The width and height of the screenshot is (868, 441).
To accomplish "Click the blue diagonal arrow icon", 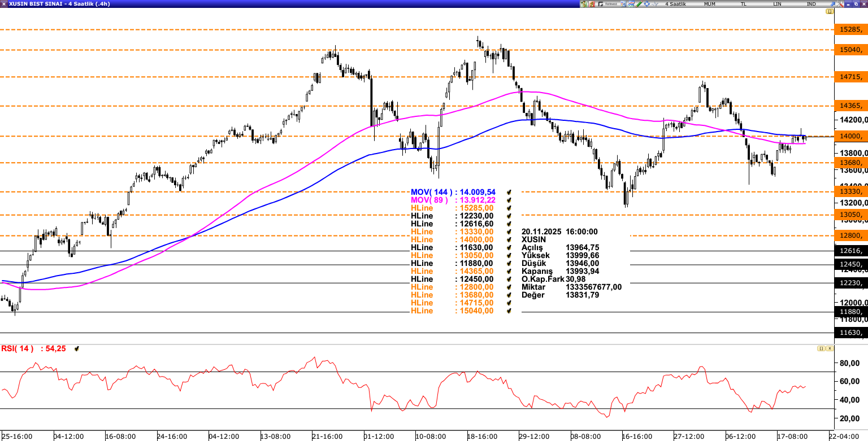I will 832,4.
